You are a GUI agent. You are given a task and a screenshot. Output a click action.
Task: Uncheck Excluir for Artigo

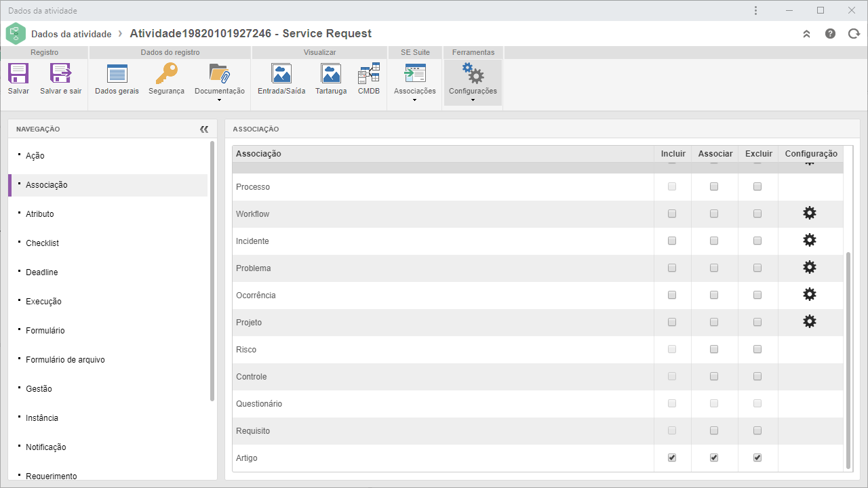pos(757,457)
